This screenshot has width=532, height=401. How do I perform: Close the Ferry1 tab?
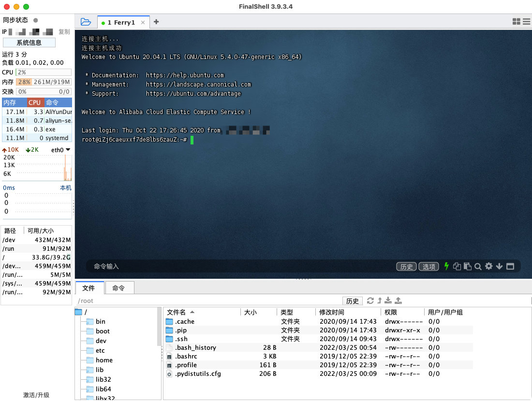click(x=143, y=22)
